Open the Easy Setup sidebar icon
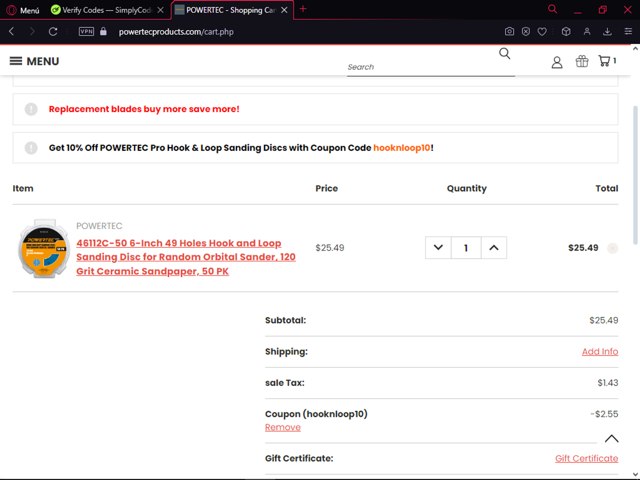 [x=628, y=31]
